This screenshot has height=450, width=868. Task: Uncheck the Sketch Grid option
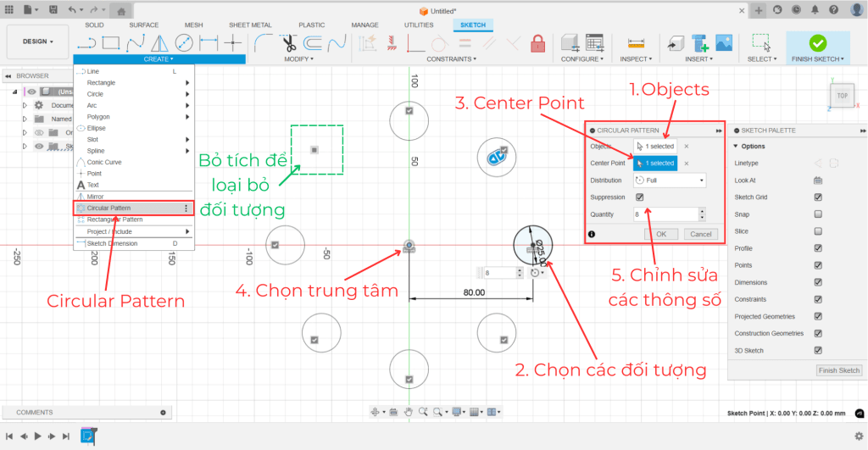coord(818,197)
